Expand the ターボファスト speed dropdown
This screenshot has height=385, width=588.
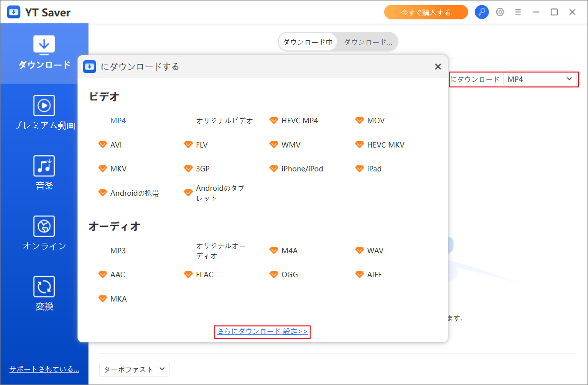coord(134,369)
